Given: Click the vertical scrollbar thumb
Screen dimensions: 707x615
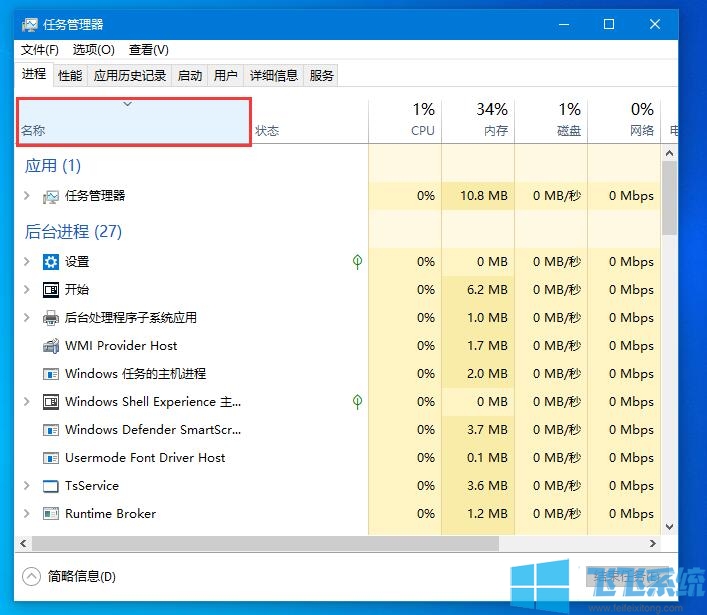Looking at the screenshot, I should pyautogui.click(x=669, y=197).
